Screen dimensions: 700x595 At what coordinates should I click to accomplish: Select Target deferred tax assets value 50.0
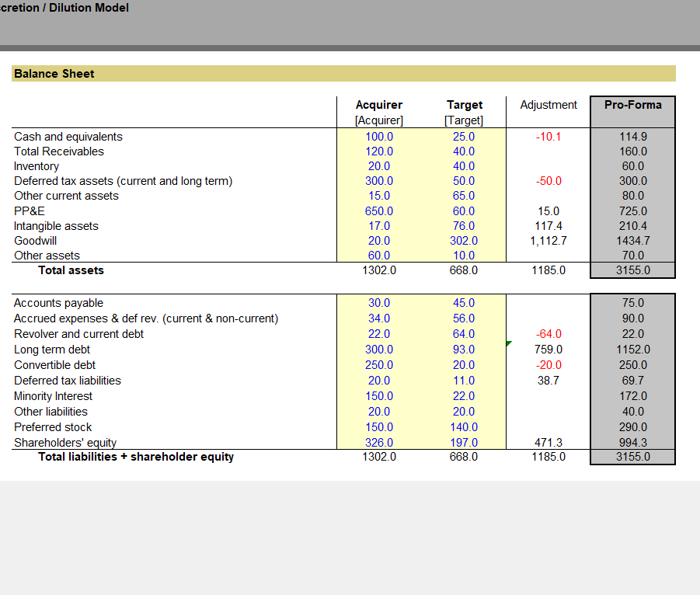coord(464,181)
